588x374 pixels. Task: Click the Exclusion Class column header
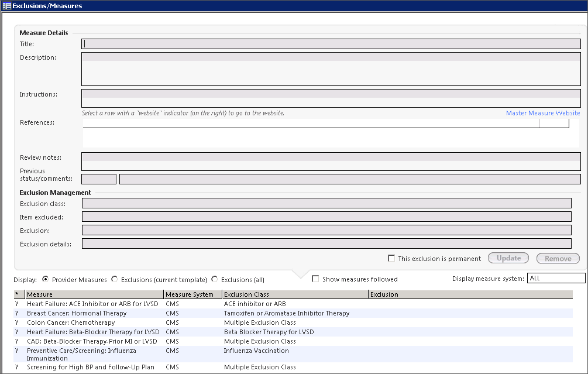[x=294, y=294]
